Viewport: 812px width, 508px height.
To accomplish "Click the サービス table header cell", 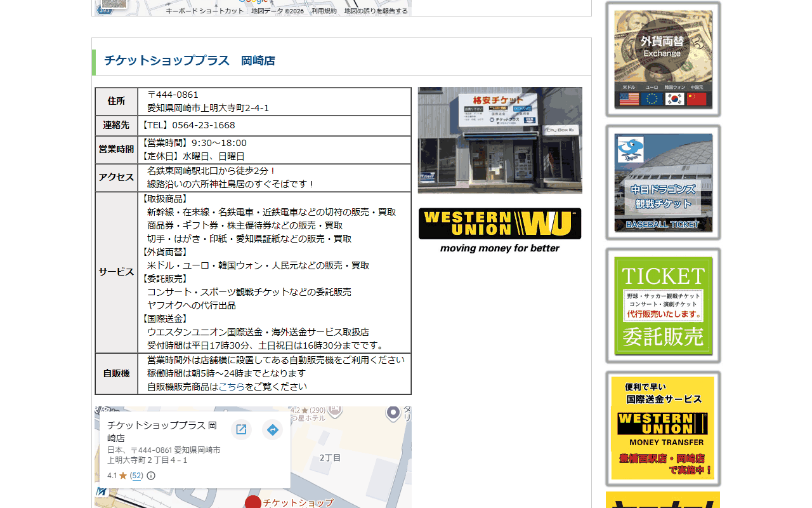I will click(x=116, y=272).
